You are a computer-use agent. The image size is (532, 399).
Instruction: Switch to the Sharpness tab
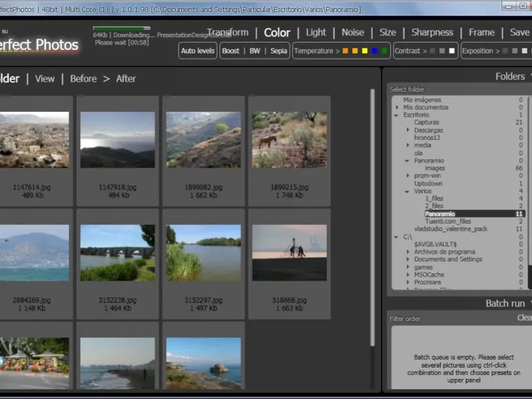[432, 33]
